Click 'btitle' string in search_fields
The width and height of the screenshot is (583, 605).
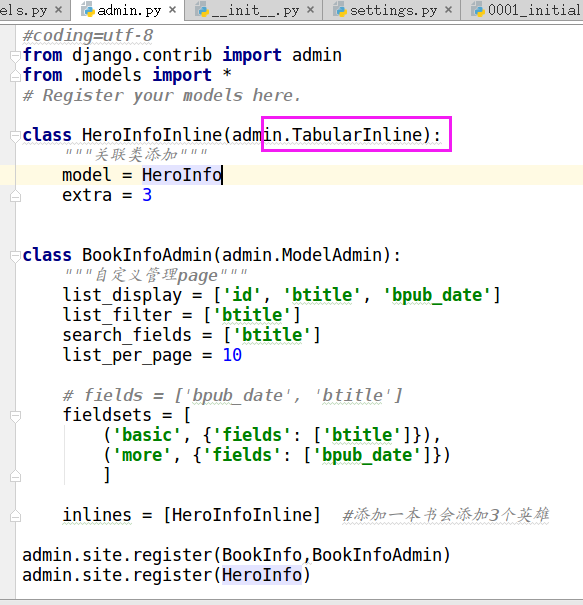(272, 335)
